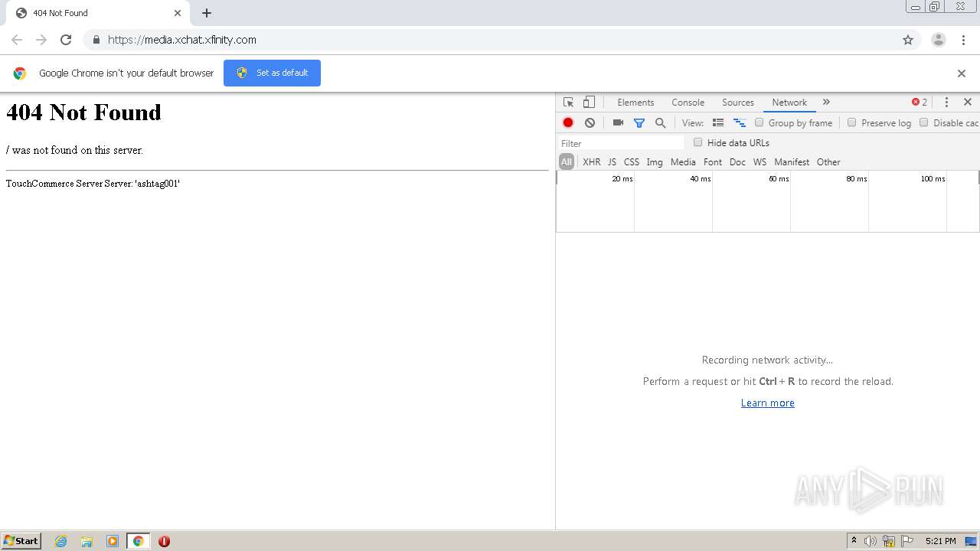Close the DevTools panel
The image size is (980, 551).
coord(968,102)
